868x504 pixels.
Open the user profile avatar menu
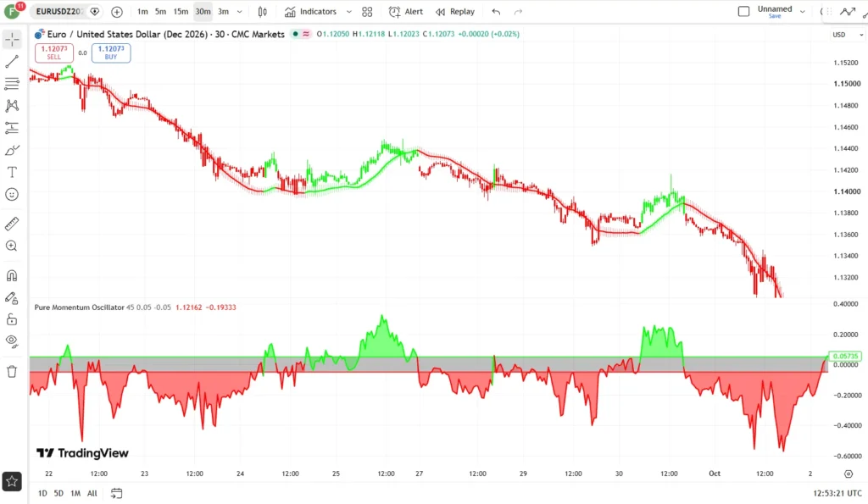point(12,11)
